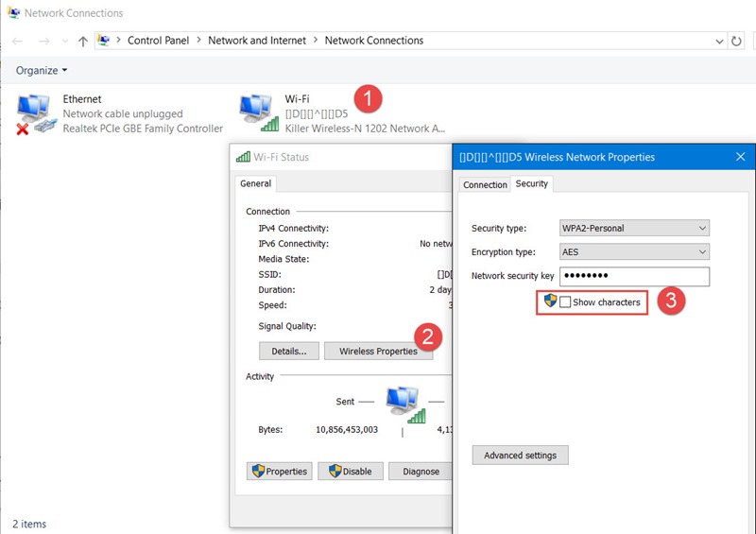
Task: Switch to Connection tab in Wireless Properties
Action: coord(485,184)
